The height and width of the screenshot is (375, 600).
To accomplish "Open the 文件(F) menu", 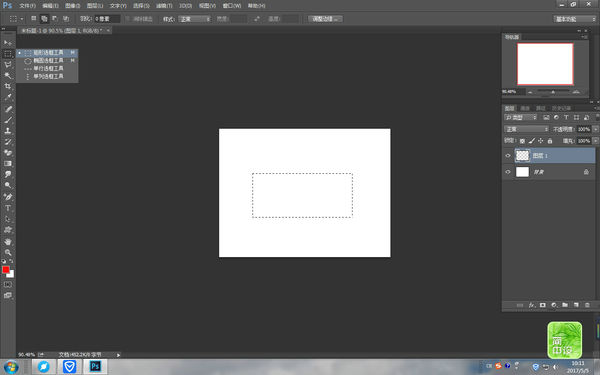I will [x=27, y=6].
